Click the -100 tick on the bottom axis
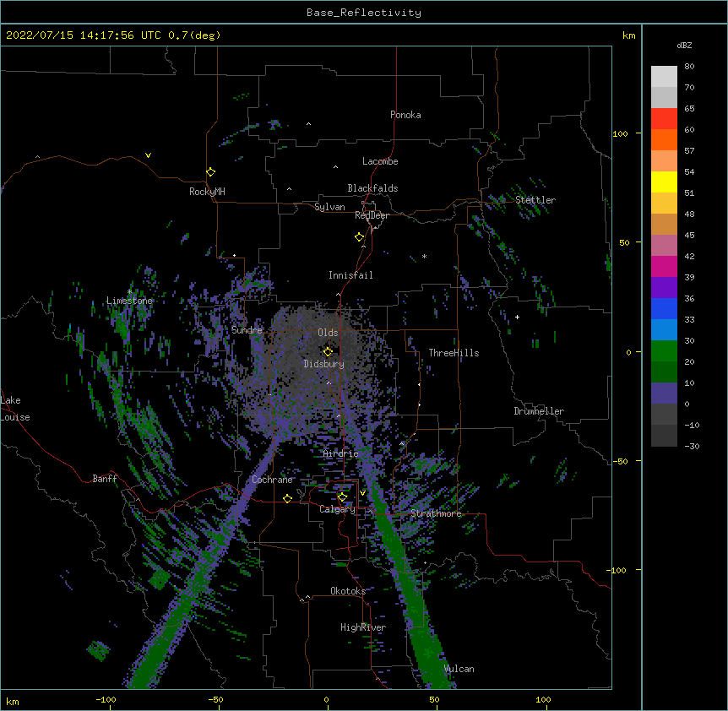The width and height of the screenshot is (728, 711). click(x=106, y=699)
